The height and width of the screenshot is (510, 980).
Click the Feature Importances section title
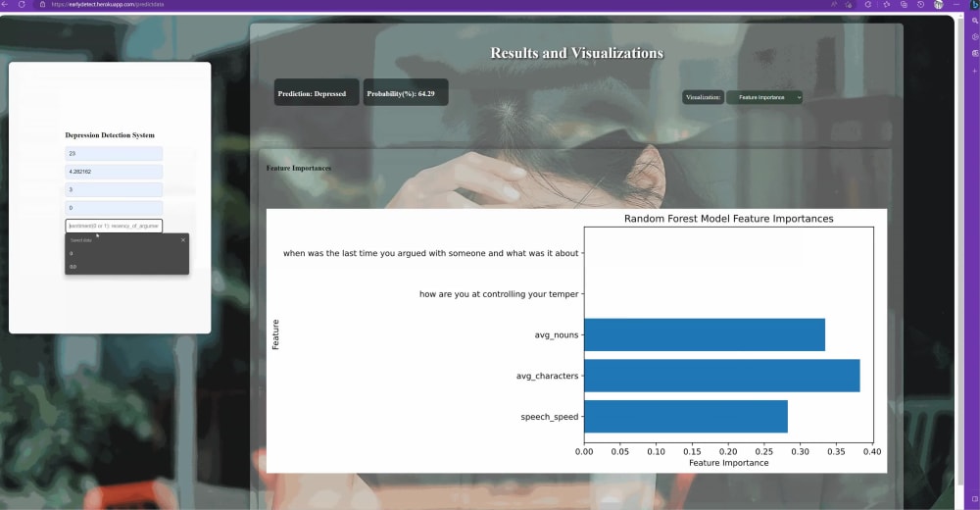point(299,169)
